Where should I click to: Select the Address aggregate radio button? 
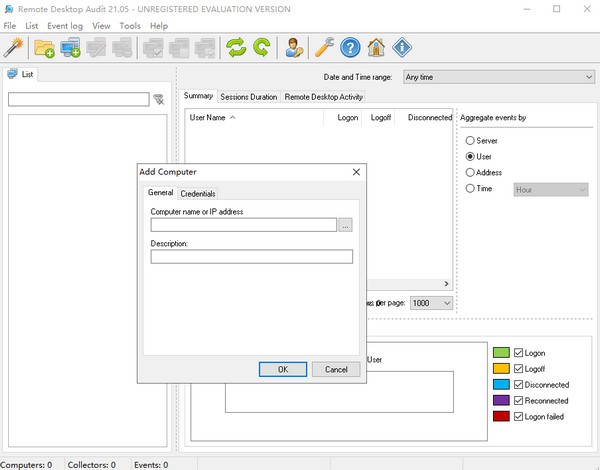click(x=471, y=172)
